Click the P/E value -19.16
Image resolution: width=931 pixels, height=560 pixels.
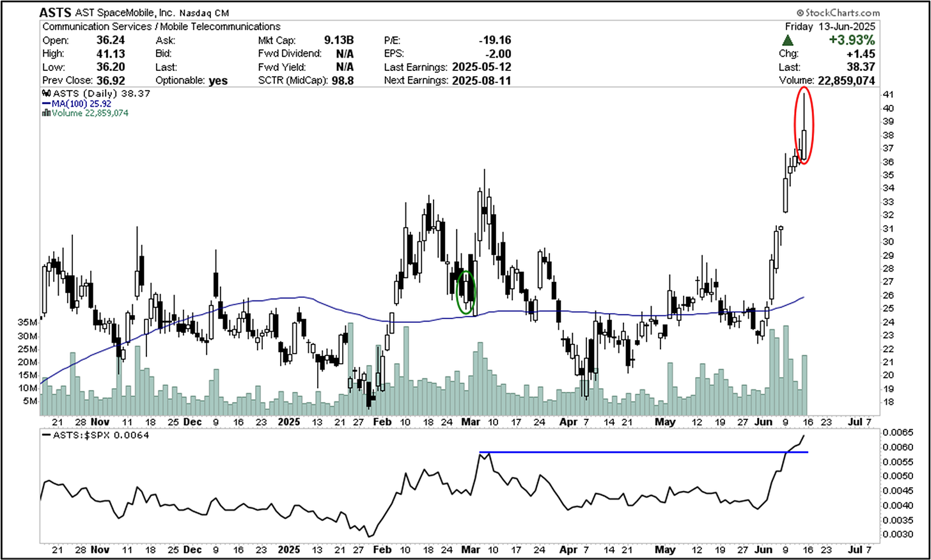click(495, 40)
